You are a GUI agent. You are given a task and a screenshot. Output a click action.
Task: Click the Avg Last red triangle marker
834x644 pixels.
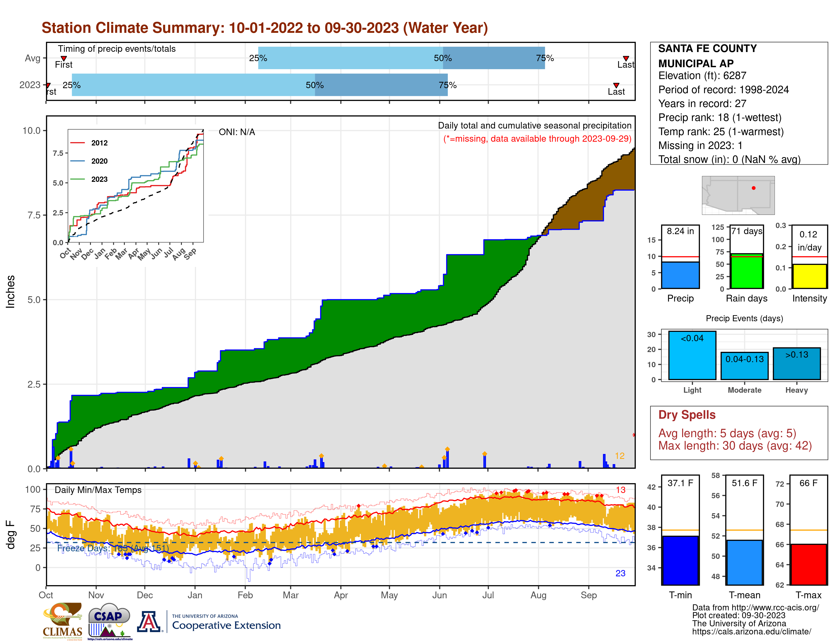626,58
